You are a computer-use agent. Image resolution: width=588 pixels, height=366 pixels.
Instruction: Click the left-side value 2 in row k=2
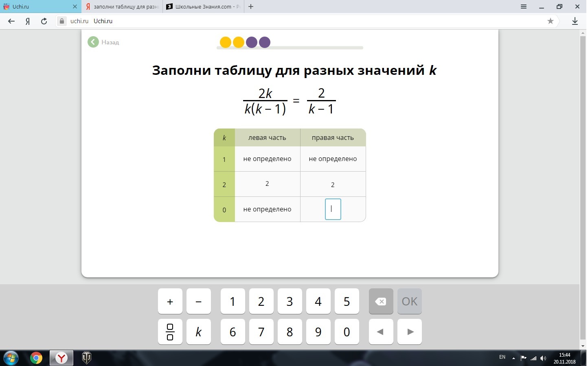click(267, 184)
